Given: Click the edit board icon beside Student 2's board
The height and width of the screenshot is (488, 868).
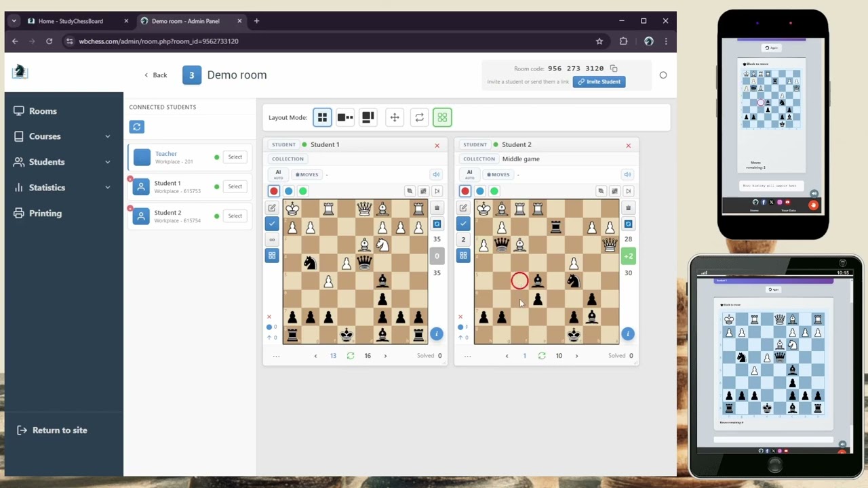Looking at the screenshot, I should point(463,207).
